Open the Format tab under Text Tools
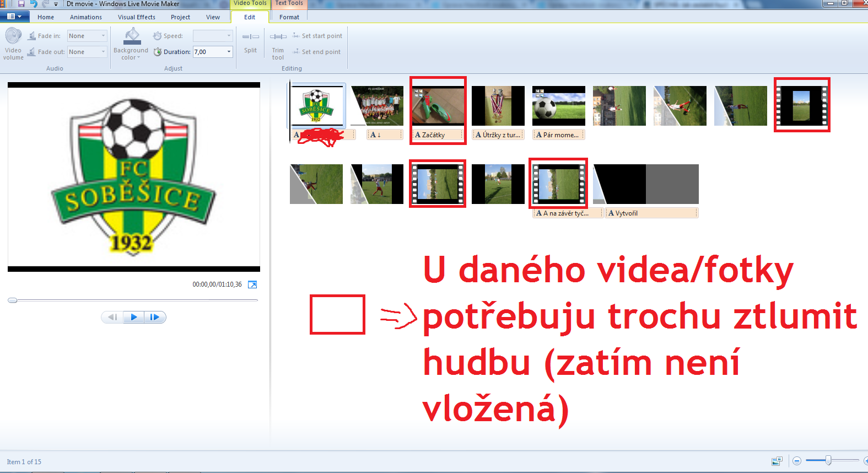The height and width of the screenshot is (473, 868). tap(289, 17)
